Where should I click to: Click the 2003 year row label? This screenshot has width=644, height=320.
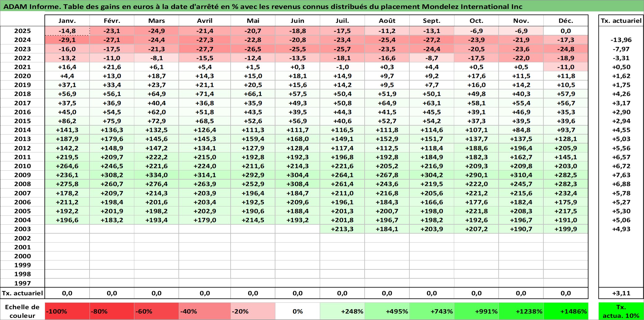tap(23, 229)
